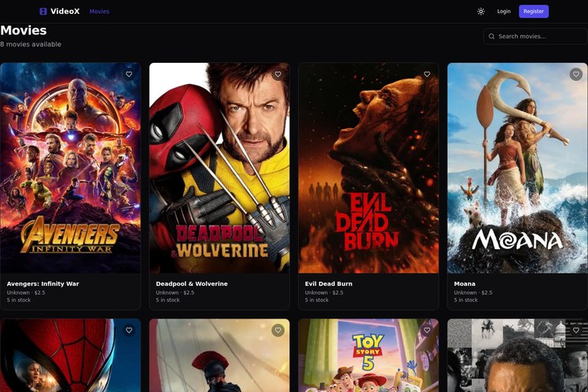588x392 pixels.
Task: Open the black-and-white collage movie poster
Action: [518, 355]
